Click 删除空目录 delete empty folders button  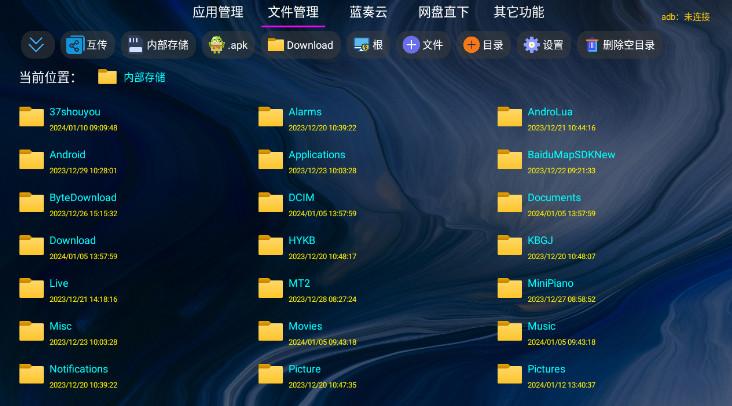[x=620, y=45]
